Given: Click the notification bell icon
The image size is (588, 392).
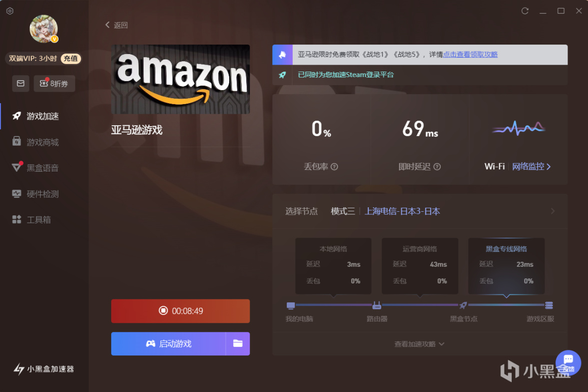Looking at the screenshot, I should point(282,55).
